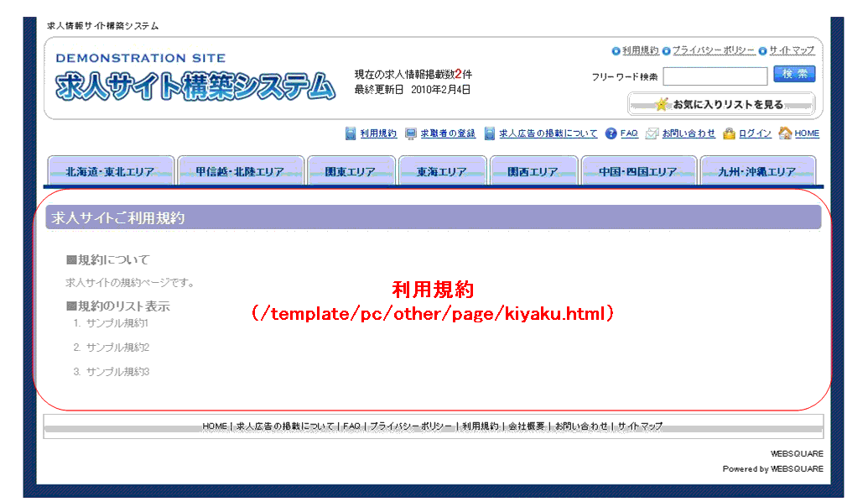Image resolution: width=868 pixels, height=502 pixels.
Task: Click the question mark FAQ icon
Action: tap(611, 133)
